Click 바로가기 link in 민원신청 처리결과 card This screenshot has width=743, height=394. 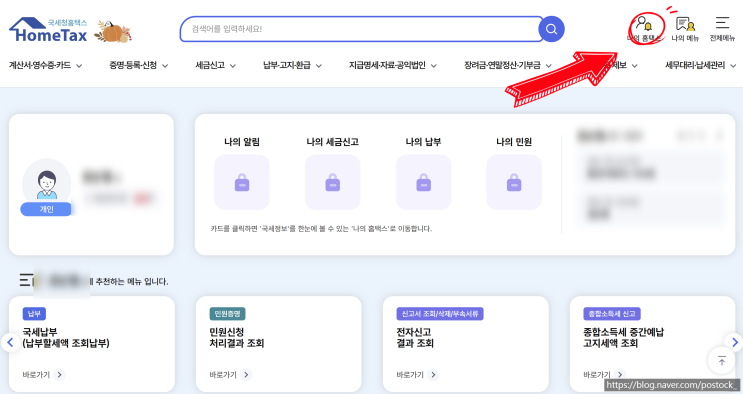point(223,375)
